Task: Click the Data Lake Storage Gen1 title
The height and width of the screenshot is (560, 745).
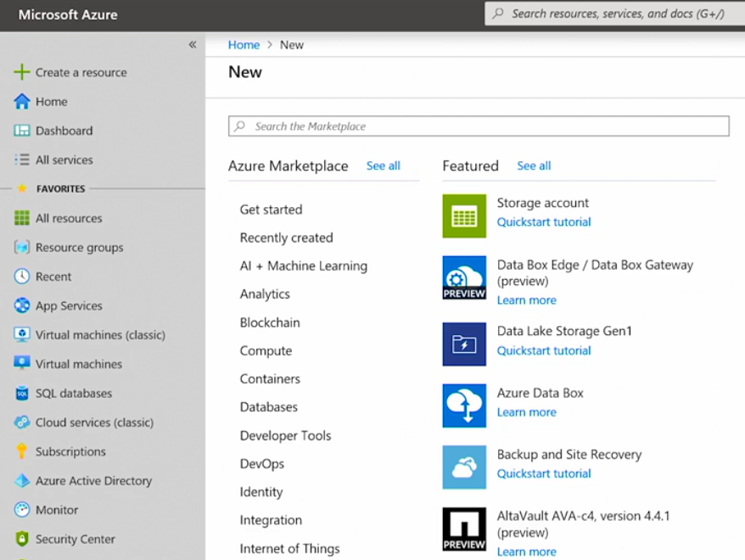Action: pos(564,331)
